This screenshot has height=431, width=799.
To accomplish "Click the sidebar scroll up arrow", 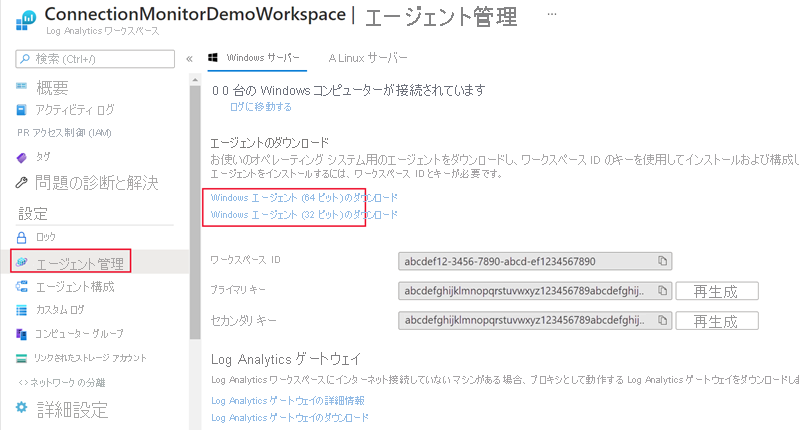I will (x=195, y=80).
